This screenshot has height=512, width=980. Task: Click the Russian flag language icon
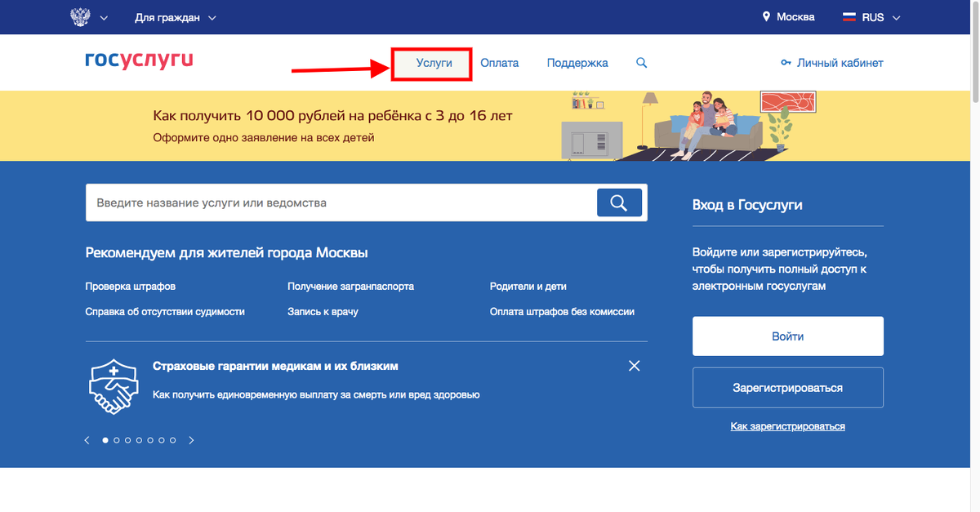849,16
